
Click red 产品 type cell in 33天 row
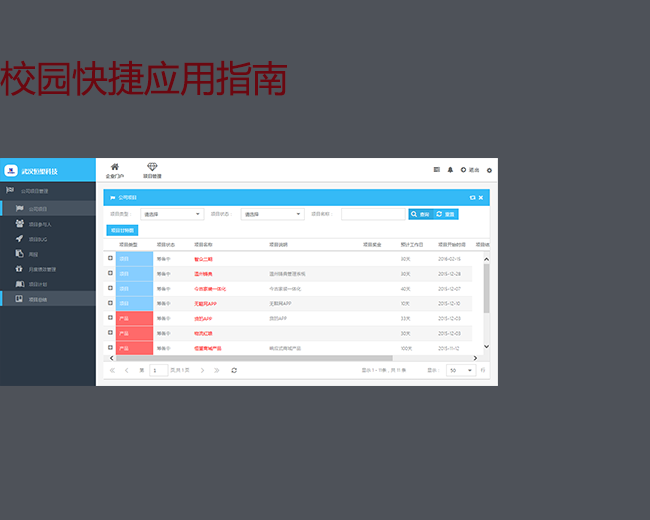tap(134, 318)
